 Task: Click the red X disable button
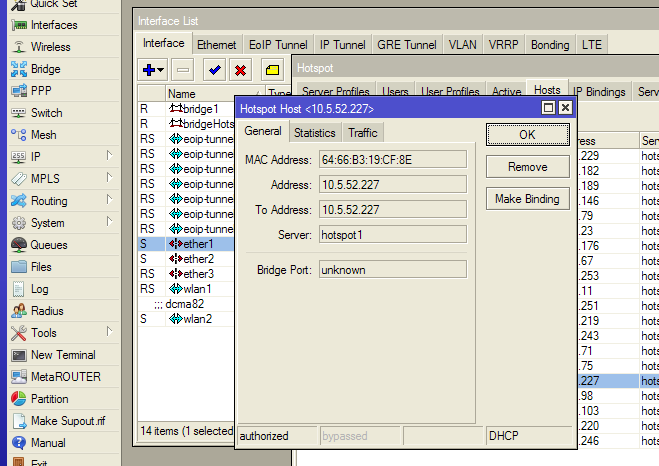pyautogui.click(x=240, y=70)
